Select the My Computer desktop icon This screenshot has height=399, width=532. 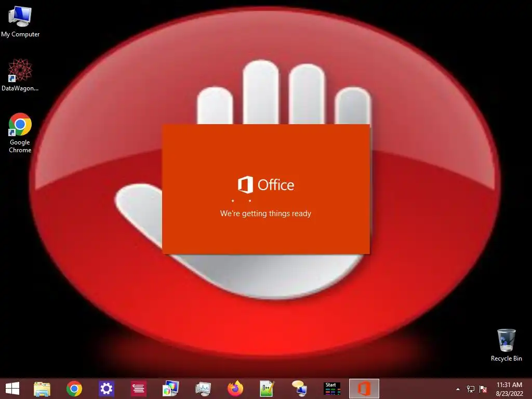click(x=20, y=21)
